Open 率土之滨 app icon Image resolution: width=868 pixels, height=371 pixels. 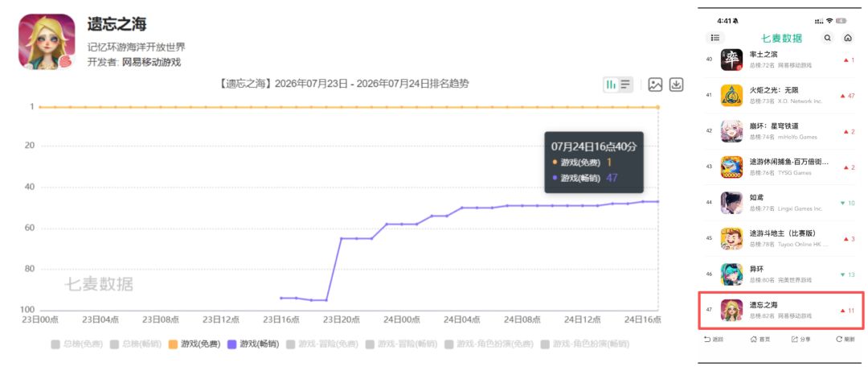732,60
